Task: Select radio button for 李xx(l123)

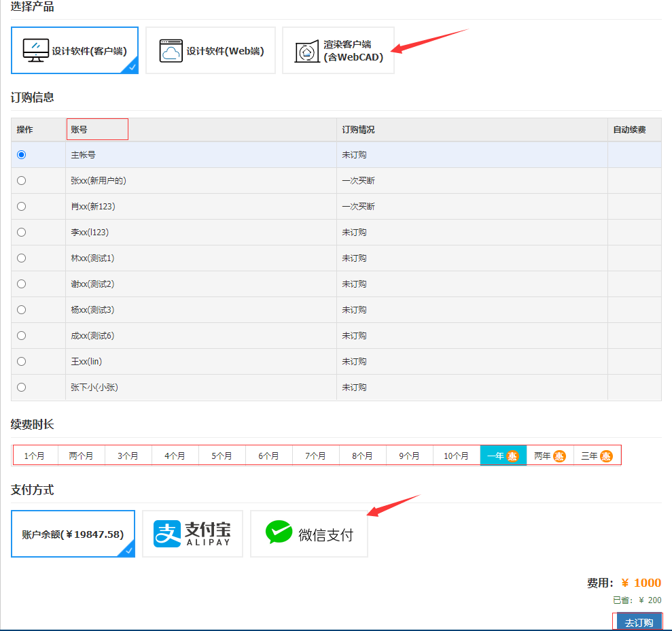Action: click(22, 233)
